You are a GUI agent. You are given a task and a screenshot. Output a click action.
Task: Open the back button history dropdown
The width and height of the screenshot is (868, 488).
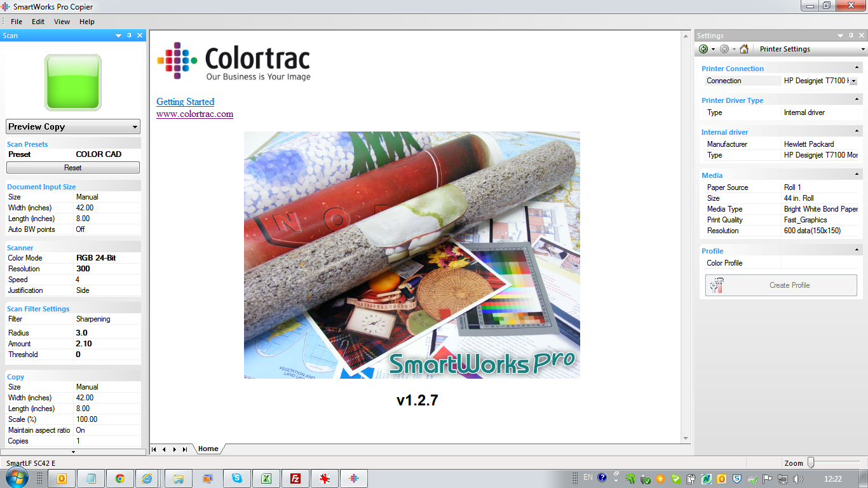coord(714,49)
